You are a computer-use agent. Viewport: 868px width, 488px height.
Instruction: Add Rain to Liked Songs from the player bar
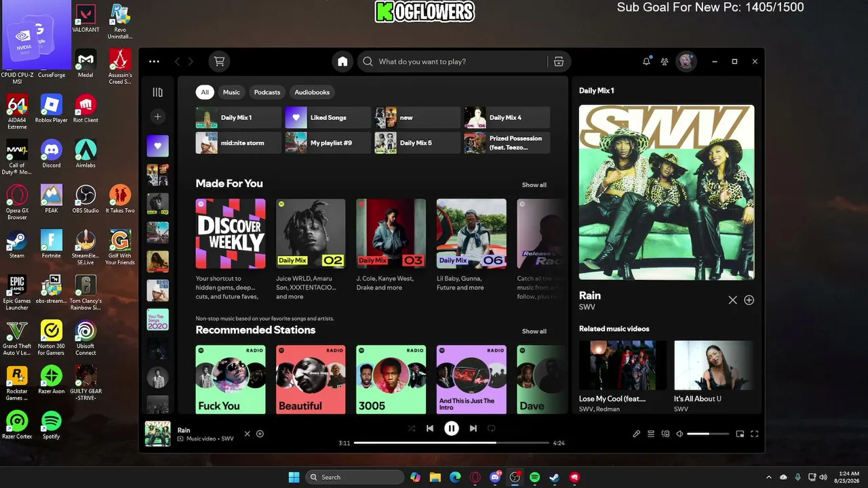coord(260,434)
